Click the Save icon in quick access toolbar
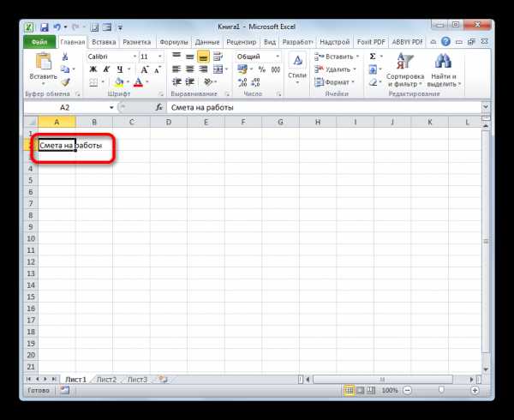Viewport: 514px width, 420px height. 45,27
